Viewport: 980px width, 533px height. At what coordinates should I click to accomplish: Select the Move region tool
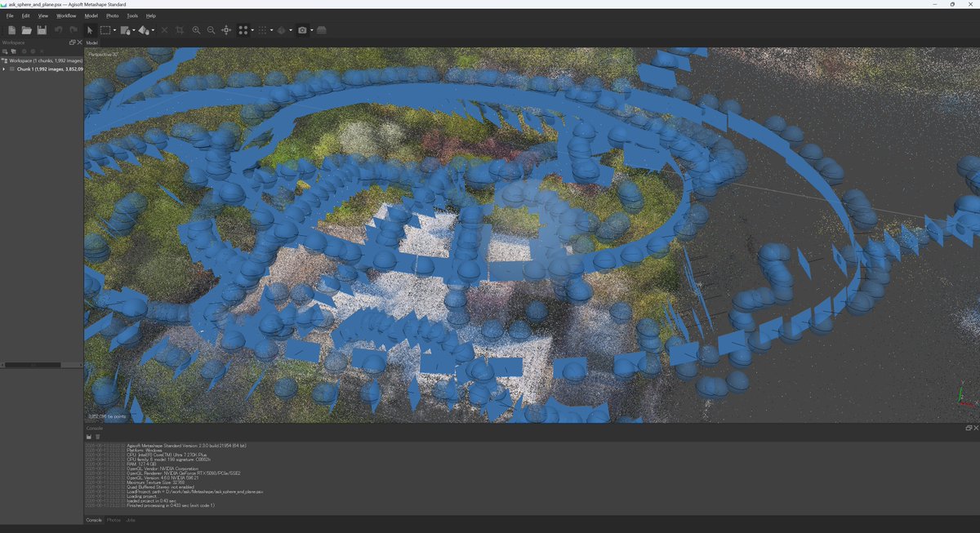click(x=125, y=30)
